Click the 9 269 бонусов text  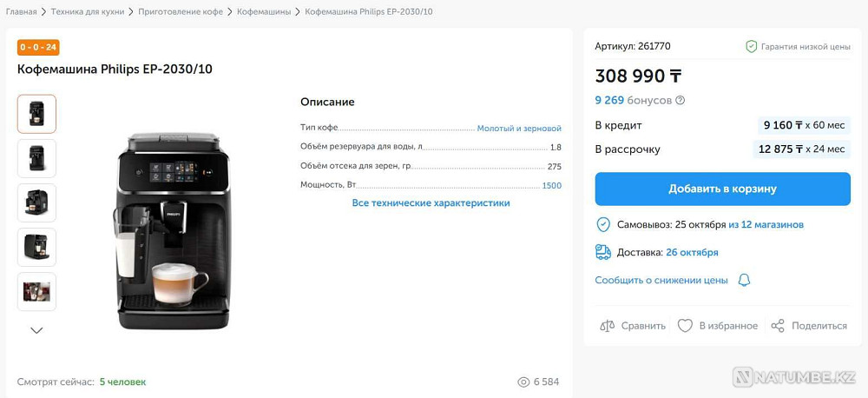(x=634, y=100)
